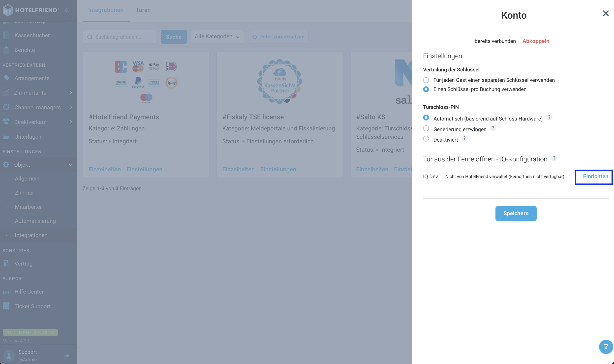Screen dimensions: 614x364
Task: Open the floating help chat bubble
Action: pyautogui.click(x=606, y=347)
